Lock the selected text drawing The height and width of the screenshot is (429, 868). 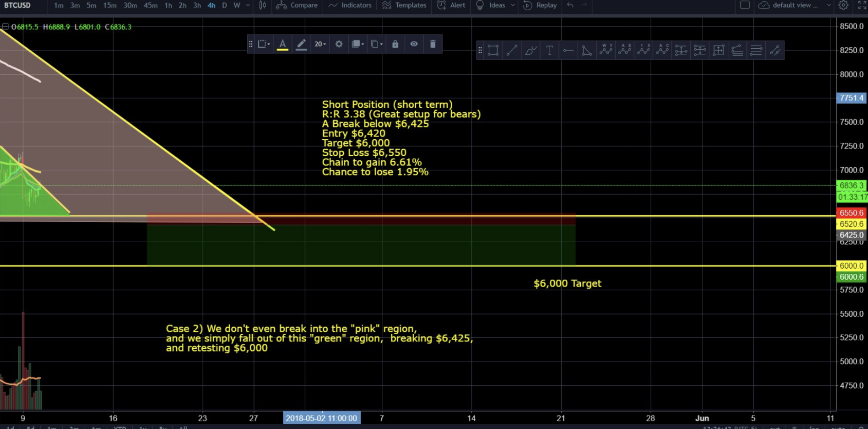tap(395, 44)
